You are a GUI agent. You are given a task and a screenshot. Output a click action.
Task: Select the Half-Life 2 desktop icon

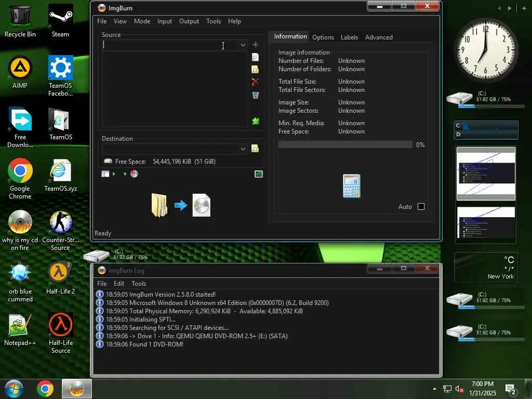(x=60, y=278)
